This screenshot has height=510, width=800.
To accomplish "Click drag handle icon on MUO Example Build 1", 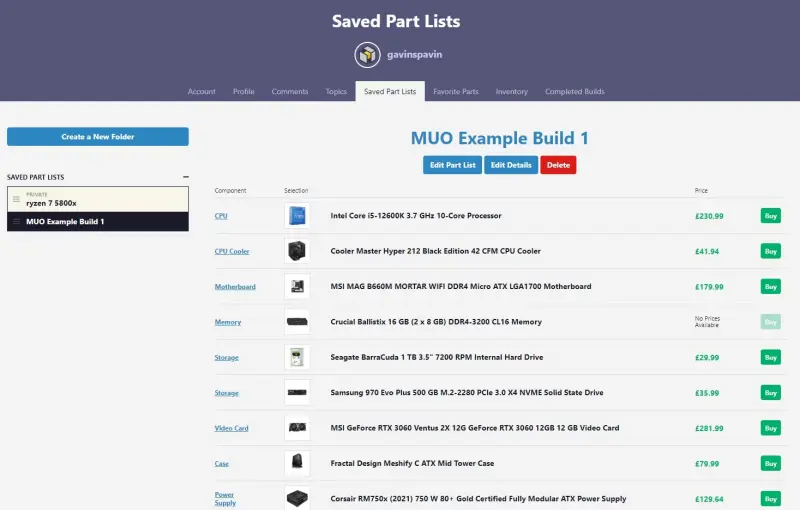I will [x=16, y=221].
